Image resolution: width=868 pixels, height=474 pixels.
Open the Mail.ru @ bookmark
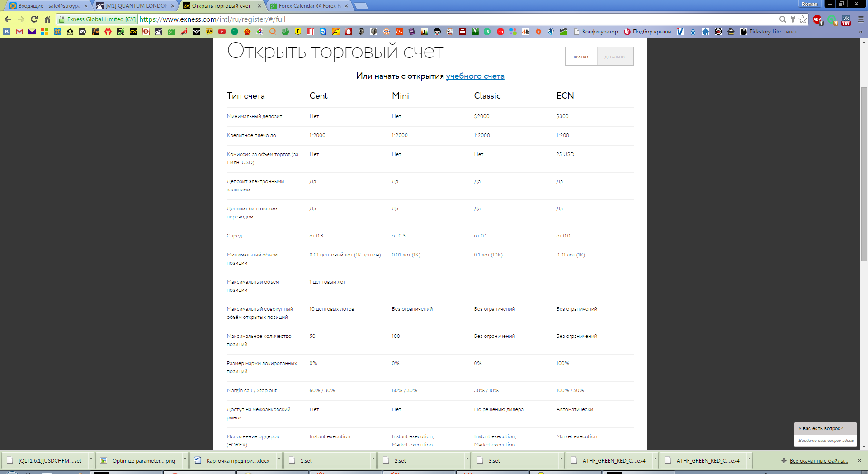[x=57, y=32]
